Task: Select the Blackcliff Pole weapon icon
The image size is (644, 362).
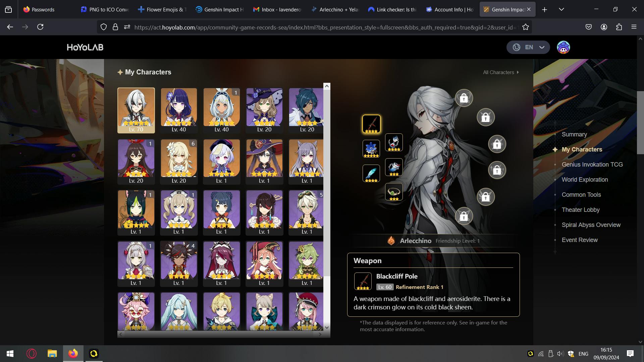Action: click(x=371, y=124)
